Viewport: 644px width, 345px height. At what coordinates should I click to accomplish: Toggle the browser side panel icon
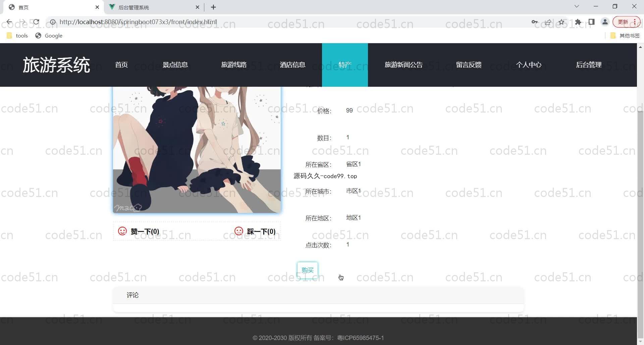[591, 22]
